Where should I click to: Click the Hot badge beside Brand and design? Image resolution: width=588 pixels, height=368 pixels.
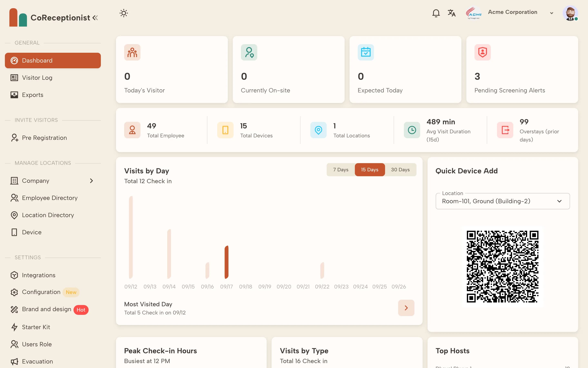coord(81,310)
